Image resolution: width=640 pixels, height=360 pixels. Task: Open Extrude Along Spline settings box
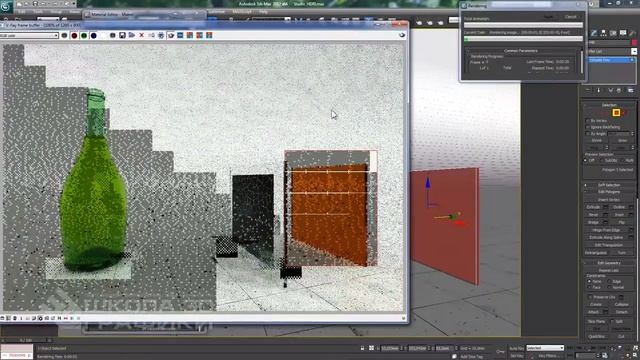[x=631, y=238]
